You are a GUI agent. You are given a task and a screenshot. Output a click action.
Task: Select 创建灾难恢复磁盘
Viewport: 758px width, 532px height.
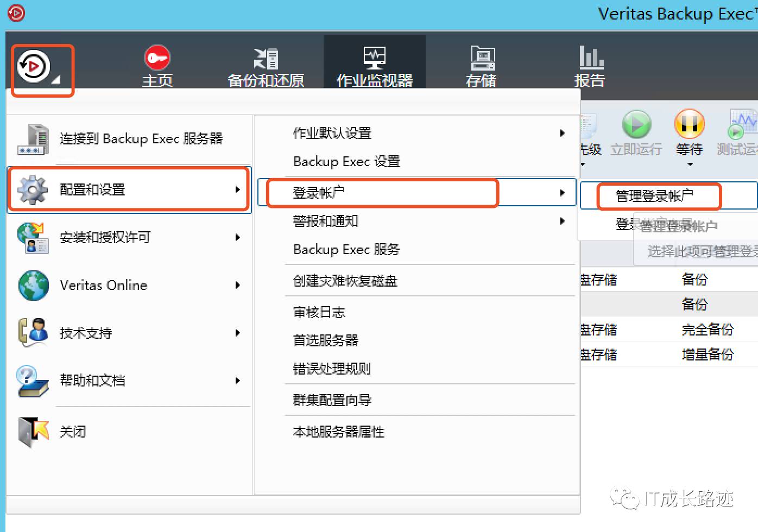tap(416, 281)
